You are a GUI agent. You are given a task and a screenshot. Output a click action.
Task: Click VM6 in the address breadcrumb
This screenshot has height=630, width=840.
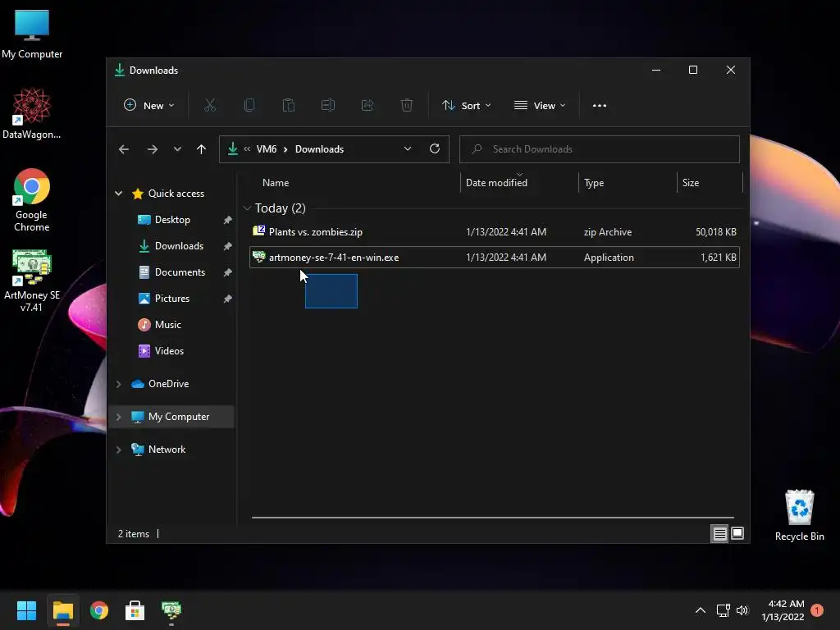(267, 149)
